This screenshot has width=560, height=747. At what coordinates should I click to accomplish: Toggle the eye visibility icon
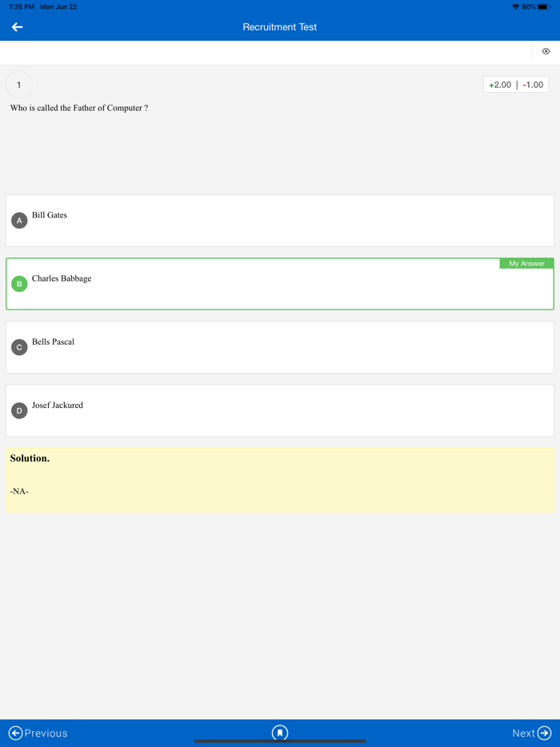(546, 51)
